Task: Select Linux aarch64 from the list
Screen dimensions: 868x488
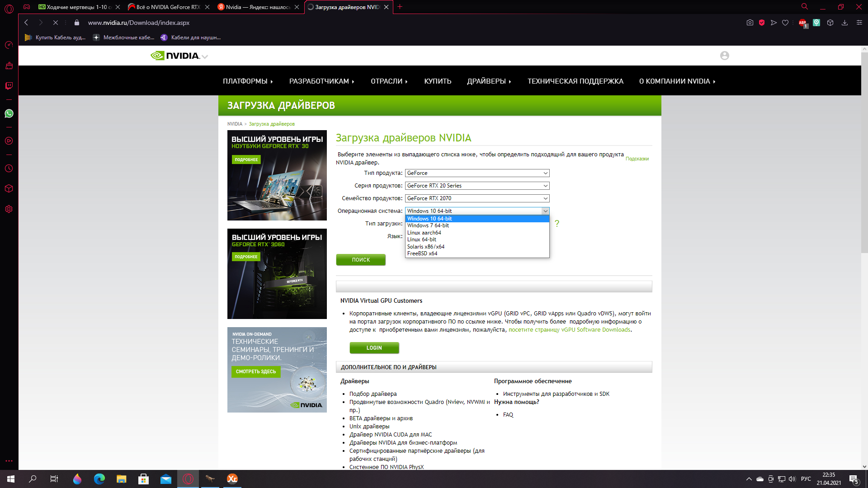Action: coord(477,233)
